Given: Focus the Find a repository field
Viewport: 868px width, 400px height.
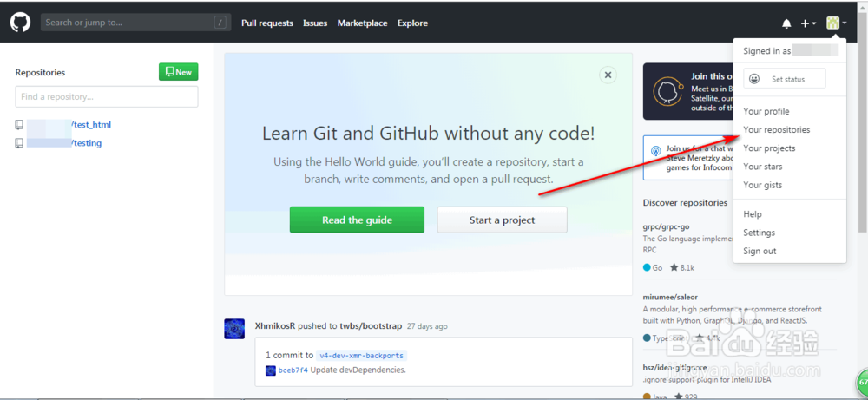Looking at the screenshot, I should [106, 97].
